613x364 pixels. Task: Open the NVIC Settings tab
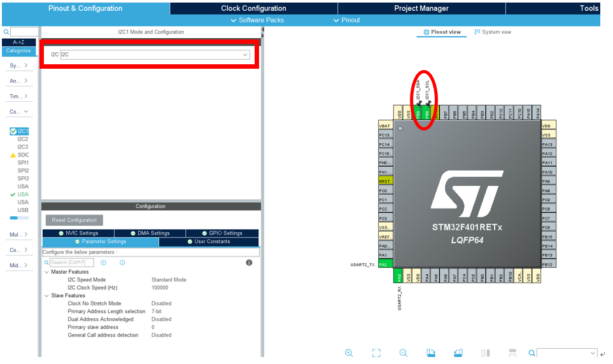78,233
